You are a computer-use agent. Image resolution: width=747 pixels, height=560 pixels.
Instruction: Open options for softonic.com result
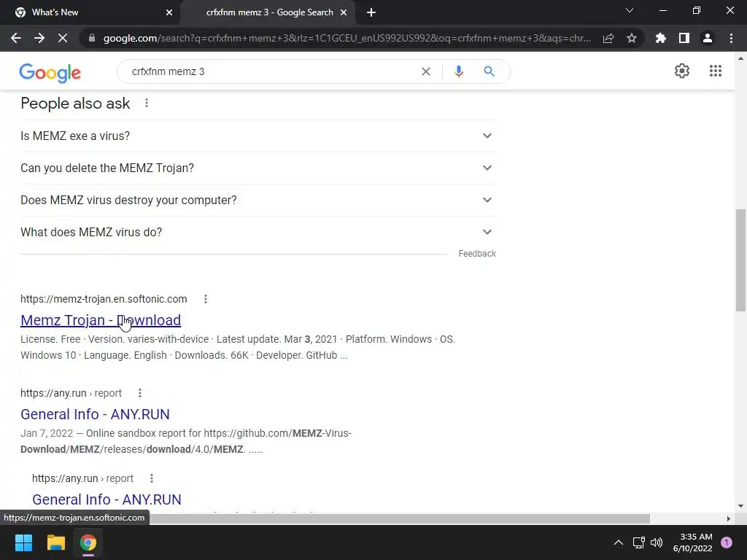point(206,299)
